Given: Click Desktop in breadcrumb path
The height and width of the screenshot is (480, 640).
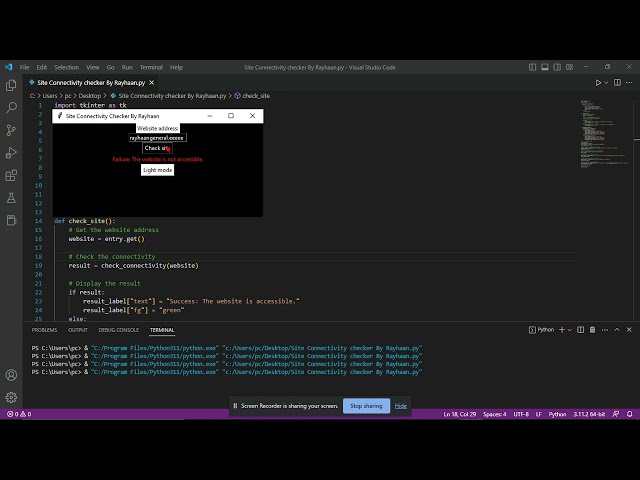Looking at the screenshot, I should coord(89,96).
